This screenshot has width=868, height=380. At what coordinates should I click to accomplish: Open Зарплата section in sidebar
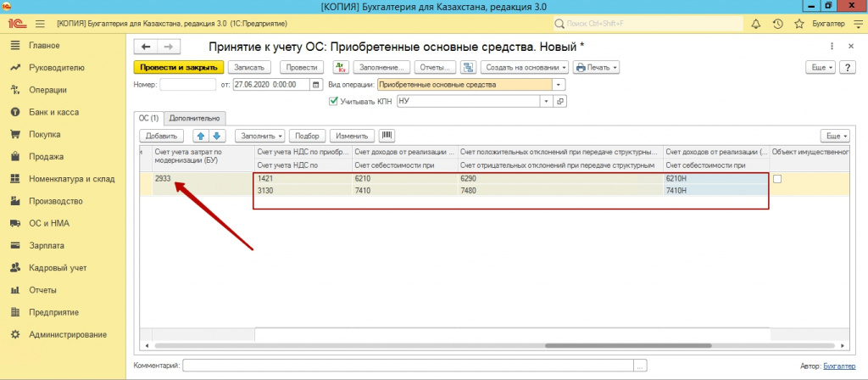coord(47,245)
